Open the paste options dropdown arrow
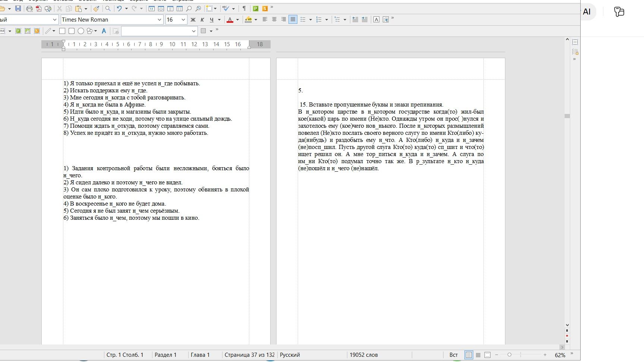This screenshot has width=644, height=362. 86,9
